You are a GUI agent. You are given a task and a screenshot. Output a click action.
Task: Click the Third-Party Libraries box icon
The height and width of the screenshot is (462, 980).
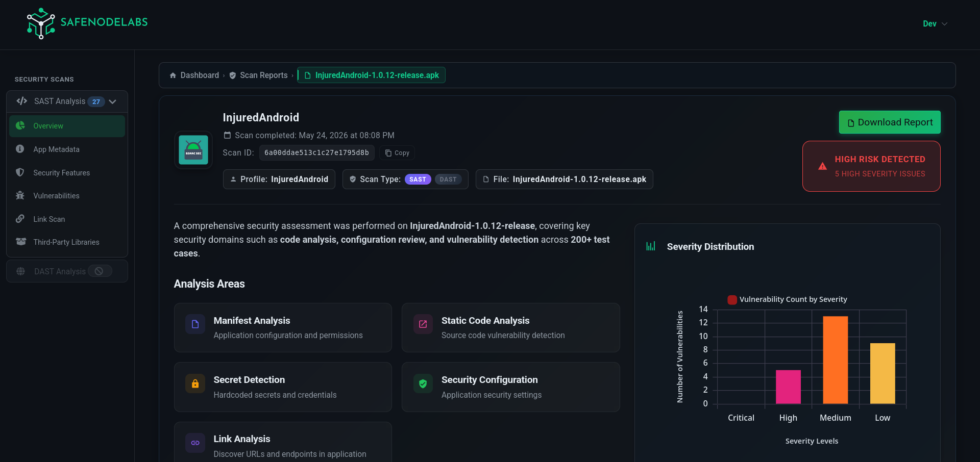coord(21,242)
